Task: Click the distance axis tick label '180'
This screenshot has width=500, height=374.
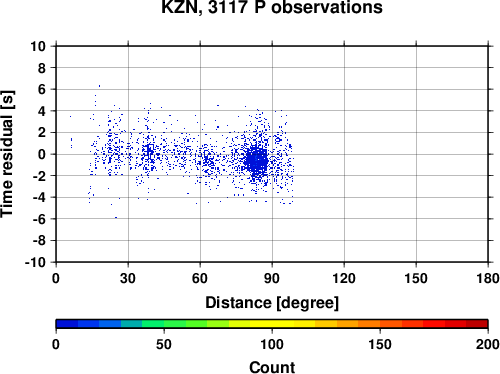Action: 488,278
